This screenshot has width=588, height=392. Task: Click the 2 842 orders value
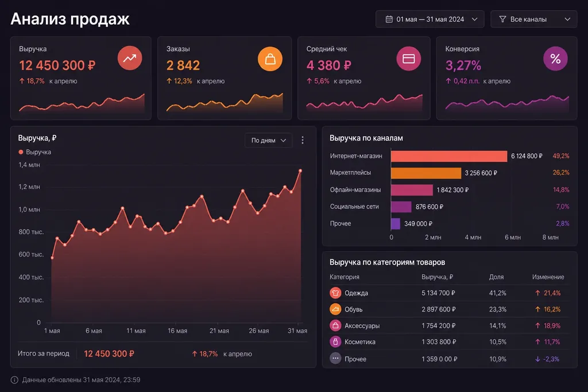pyautogui.click(x=183, y=65)
